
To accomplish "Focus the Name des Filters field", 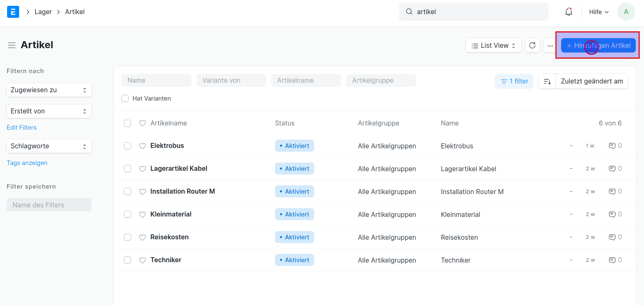I will point(49,205).
